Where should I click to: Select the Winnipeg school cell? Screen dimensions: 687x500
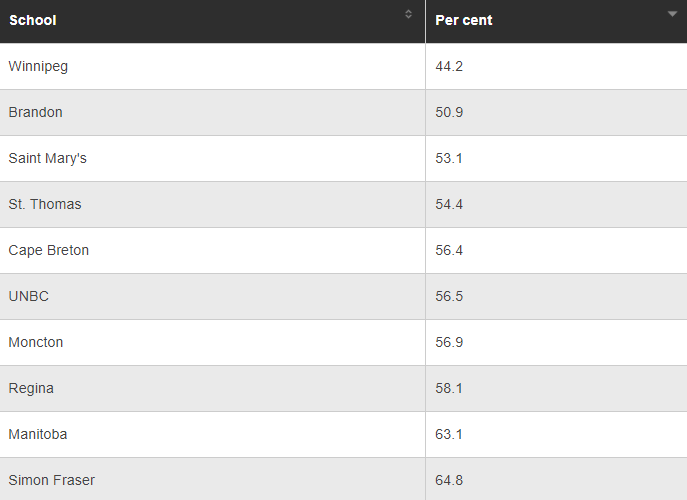(x=38, y=66)
